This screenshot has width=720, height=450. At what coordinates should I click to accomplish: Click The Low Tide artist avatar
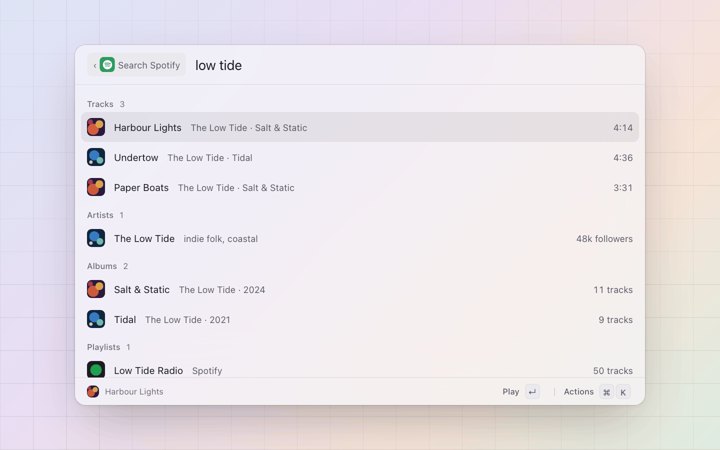(x=96, y=238)
